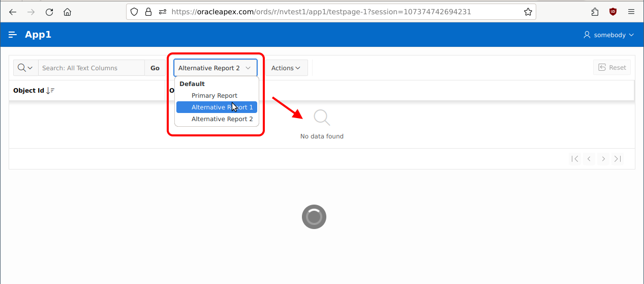
Task: Open the Actions menu
Action: pyautogui.click(x=285, y=68)
